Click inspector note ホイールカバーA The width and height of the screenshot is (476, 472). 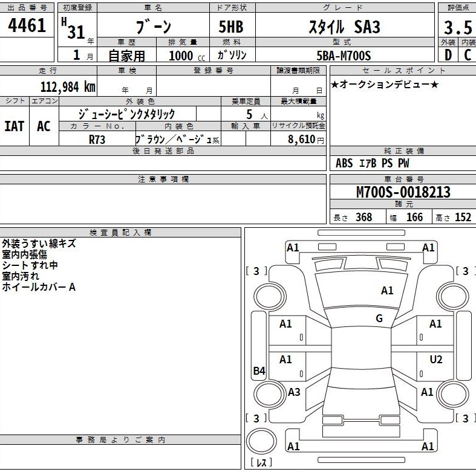point(39,287)
